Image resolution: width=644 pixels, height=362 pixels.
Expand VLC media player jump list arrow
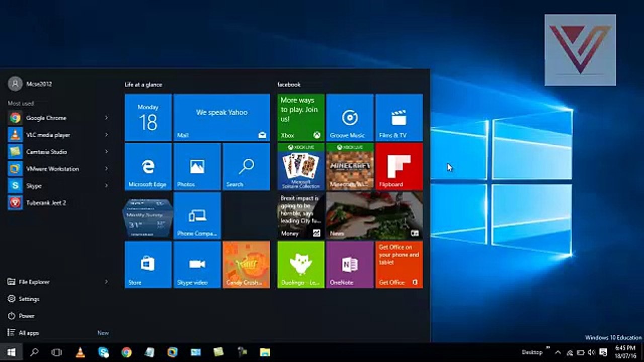pyautogui.click(x=106, y=135)
